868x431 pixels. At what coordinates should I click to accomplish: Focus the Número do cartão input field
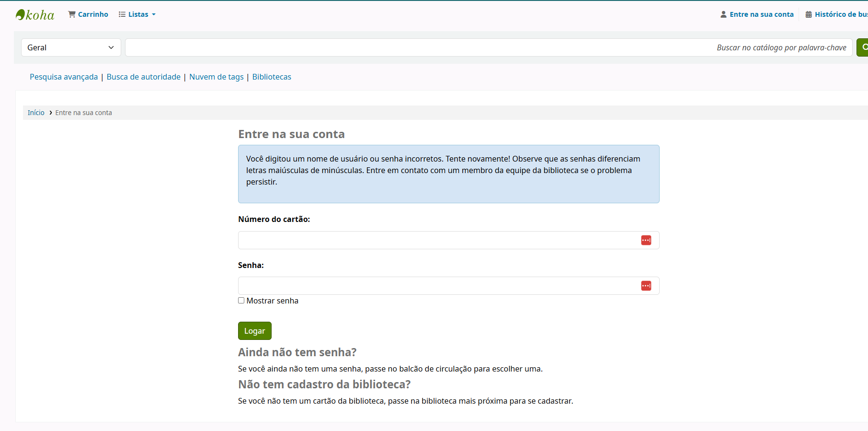[x=436, y=240]
